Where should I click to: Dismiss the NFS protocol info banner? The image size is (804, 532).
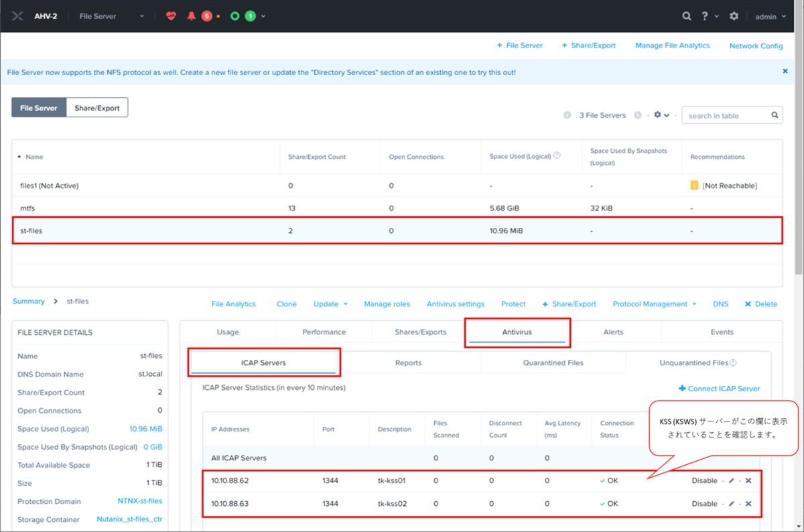pyautogui.click(x=785, y=71)
